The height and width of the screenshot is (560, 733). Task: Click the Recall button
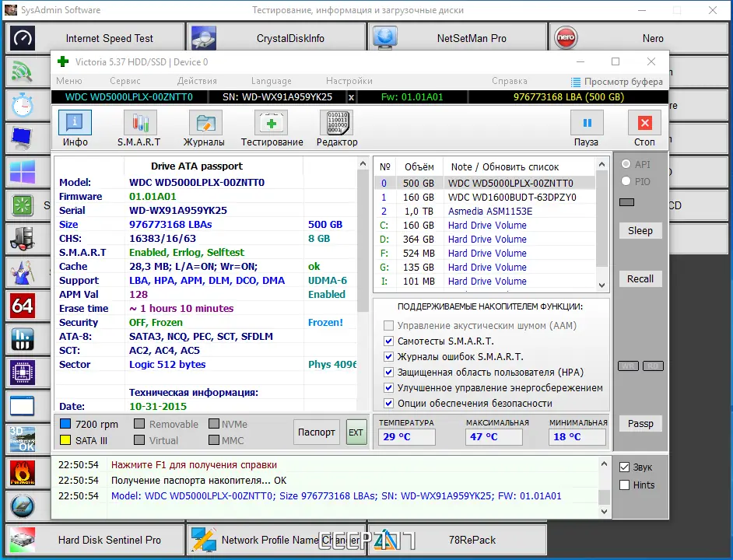pos(640,278)
